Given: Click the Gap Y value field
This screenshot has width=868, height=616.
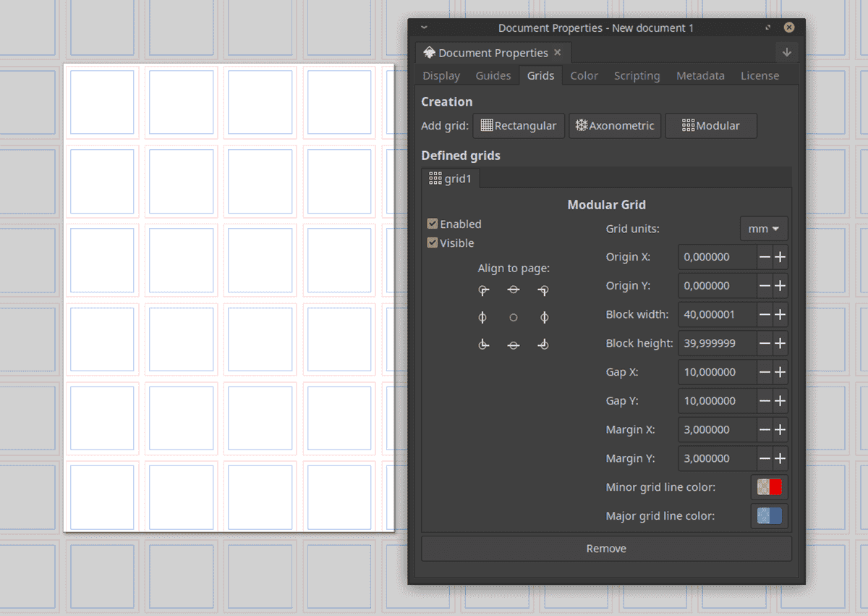Looking at the screenshot, I should [718, 401].
